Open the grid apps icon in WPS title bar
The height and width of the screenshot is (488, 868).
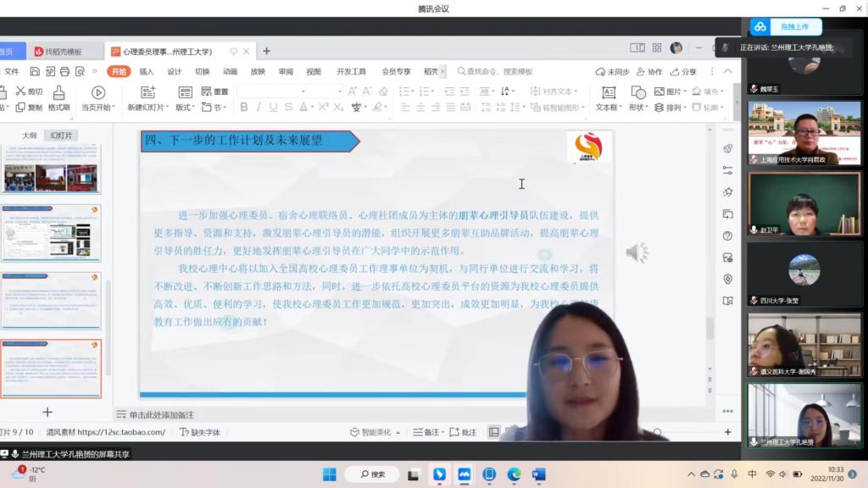click(x=657, y=48)
